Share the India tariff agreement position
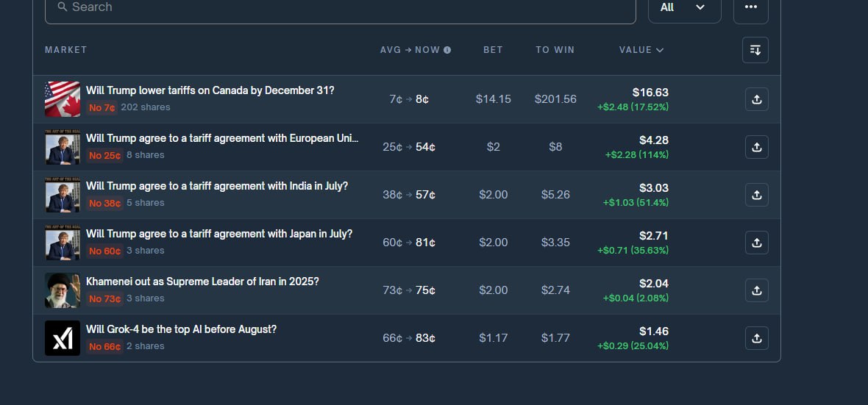 pyautogui.click(x=756, y=195)
